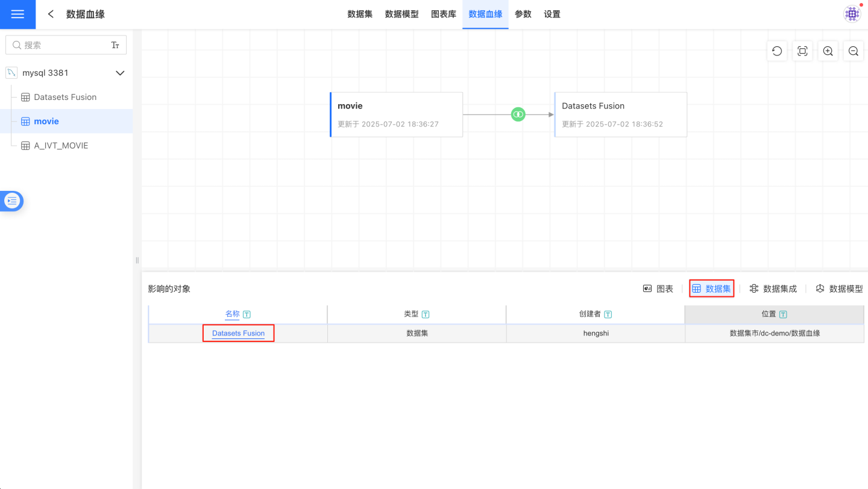Open the hamburger main menu
This screenshot has width=868, height=489.
17,14
